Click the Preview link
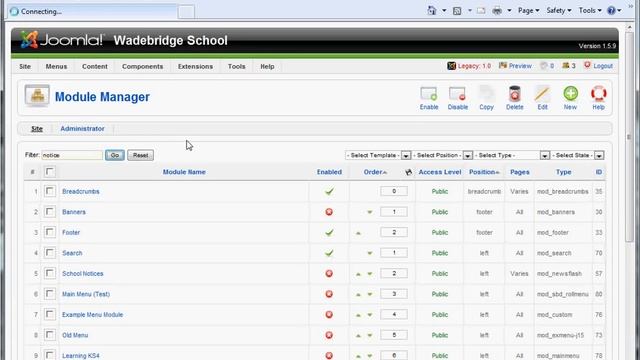Screen dimensions: 640x360 coord(520,66)
